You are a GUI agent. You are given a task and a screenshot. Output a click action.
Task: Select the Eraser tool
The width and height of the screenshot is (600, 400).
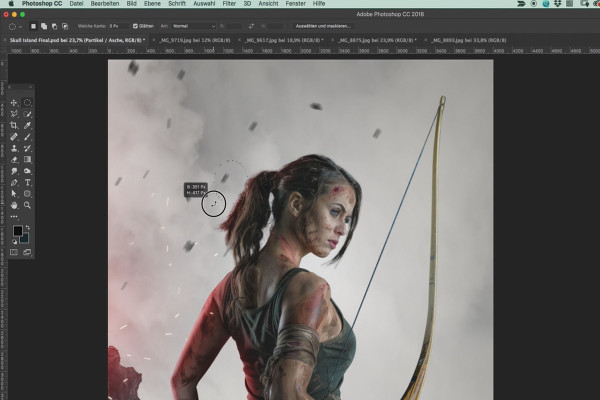point(14,160)
